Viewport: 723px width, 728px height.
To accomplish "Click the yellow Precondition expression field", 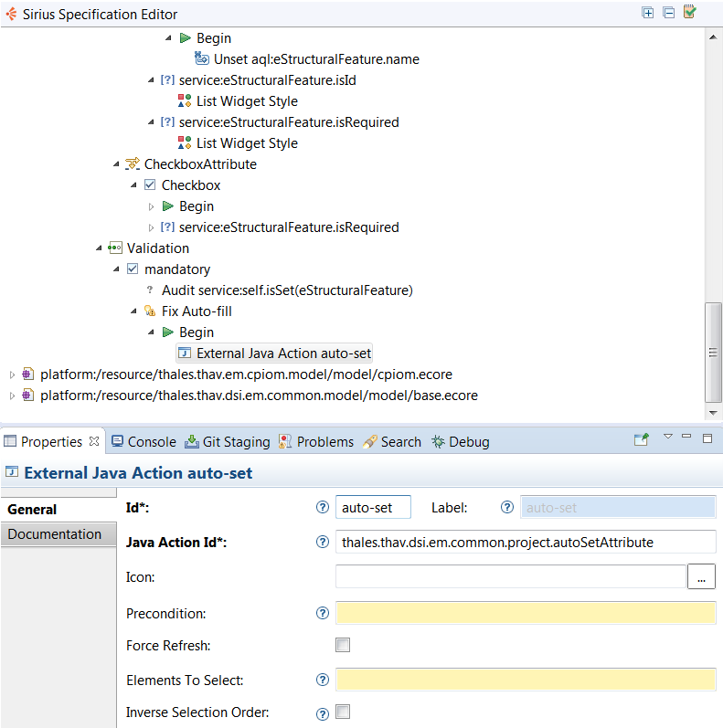I will [526, 613].
